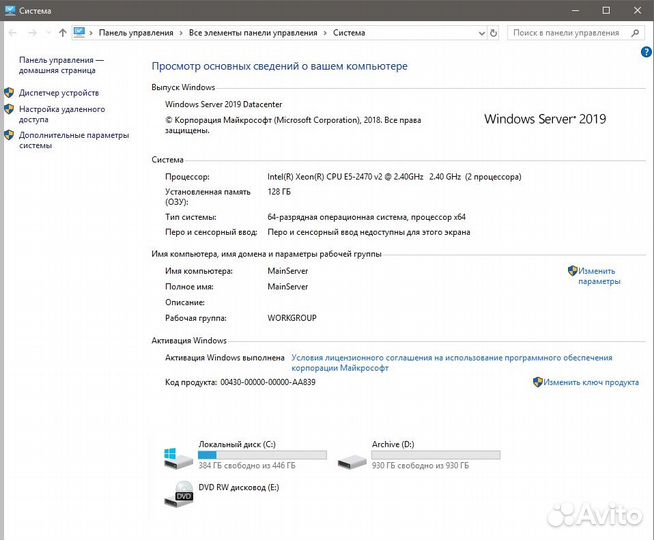
Task: Open help via the blue question mark
Action: (x=646, y=52)
